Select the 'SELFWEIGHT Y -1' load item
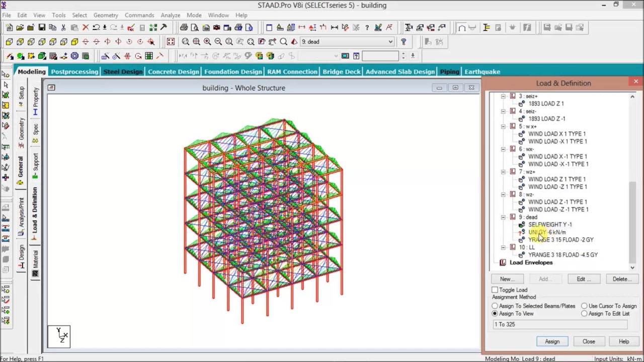This screenshot has width=644, height=362. 550,225
